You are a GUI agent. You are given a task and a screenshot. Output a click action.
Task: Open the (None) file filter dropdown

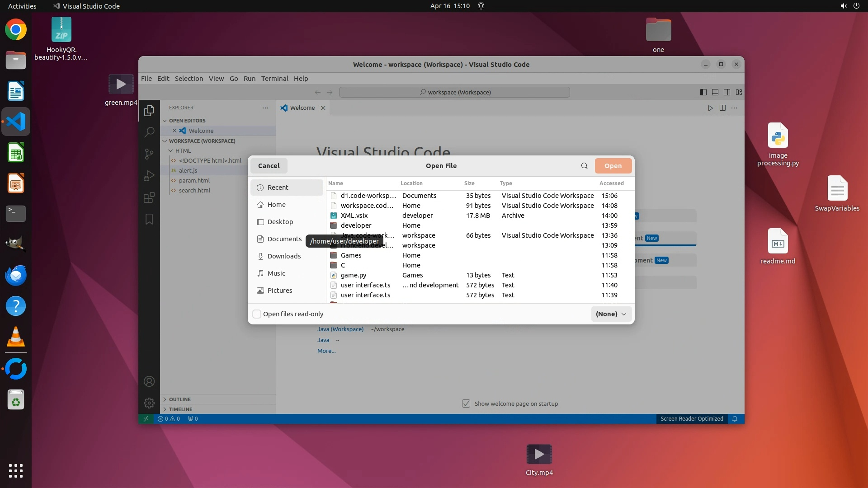[611, 314]
